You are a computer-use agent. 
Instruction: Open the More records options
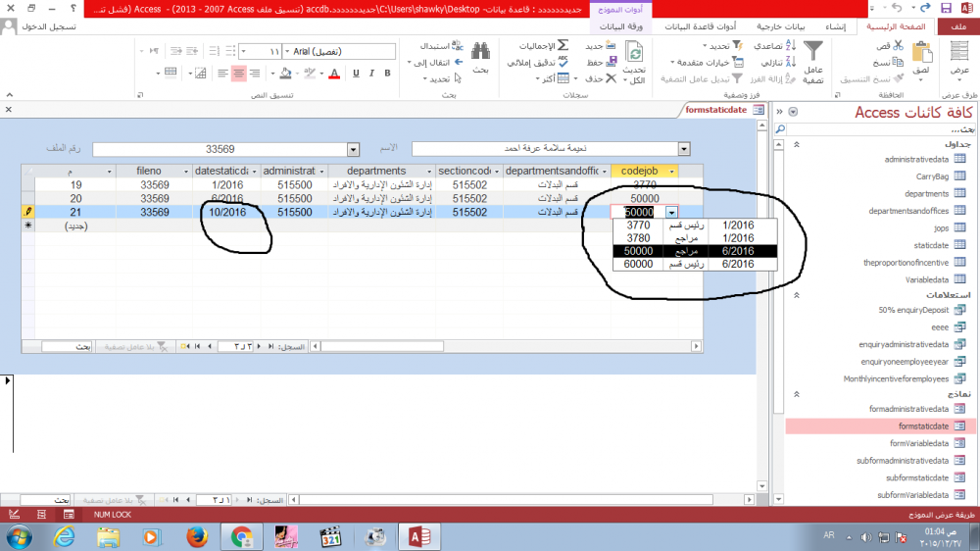pos(555,78)
